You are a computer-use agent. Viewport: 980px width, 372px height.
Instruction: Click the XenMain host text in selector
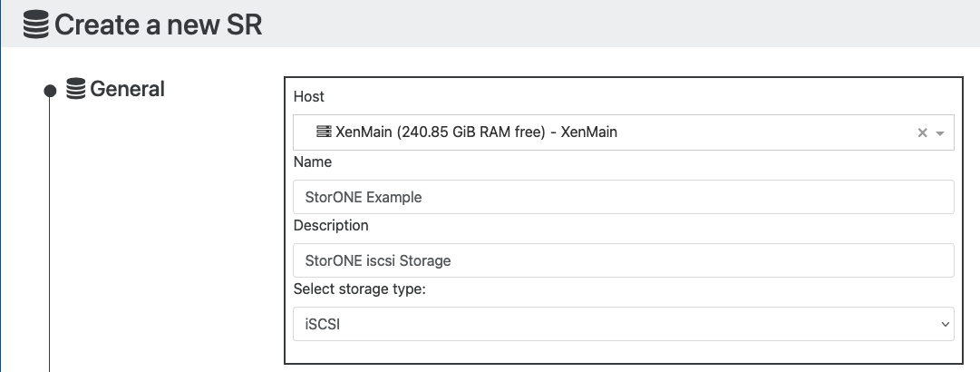pyautogui.click(x=476, y=132)
